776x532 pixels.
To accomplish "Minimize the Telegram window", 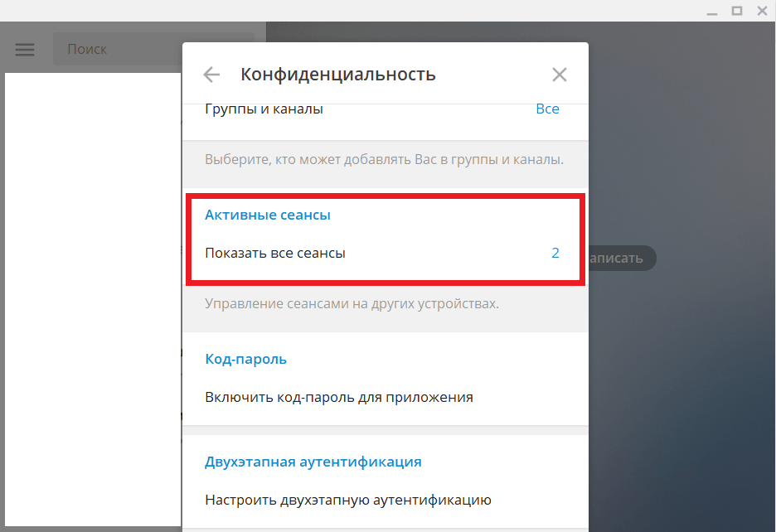I will coord(712,11).
